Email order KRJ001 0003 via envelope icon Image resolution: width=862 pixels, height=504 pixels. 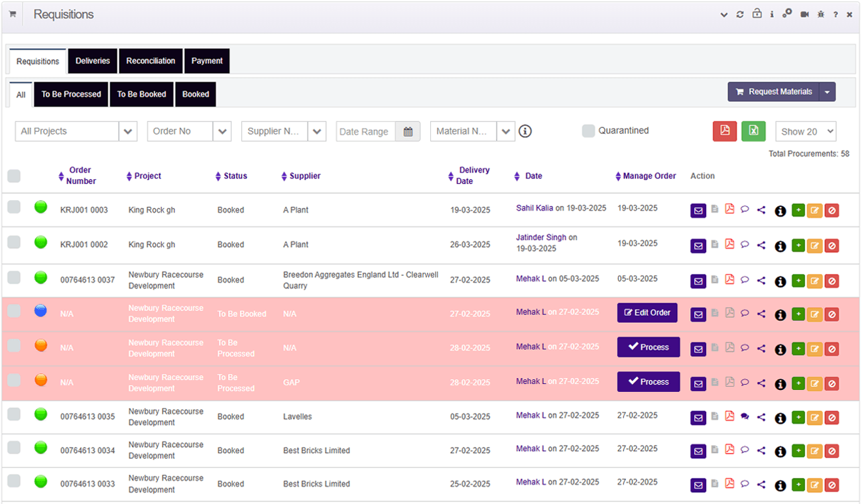point(698,210)
